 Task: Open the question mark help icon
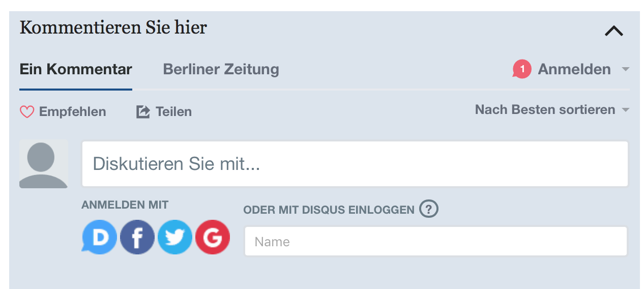[x=429, y=209]
